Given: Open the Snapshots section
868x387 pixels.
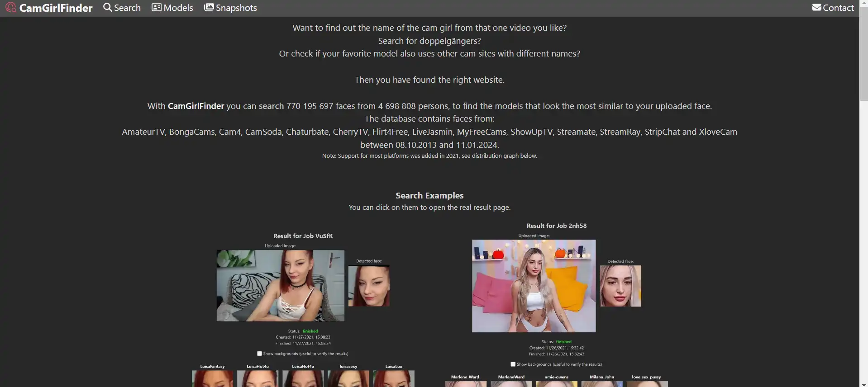Looking at the screenshot, I should pos(230,8).
